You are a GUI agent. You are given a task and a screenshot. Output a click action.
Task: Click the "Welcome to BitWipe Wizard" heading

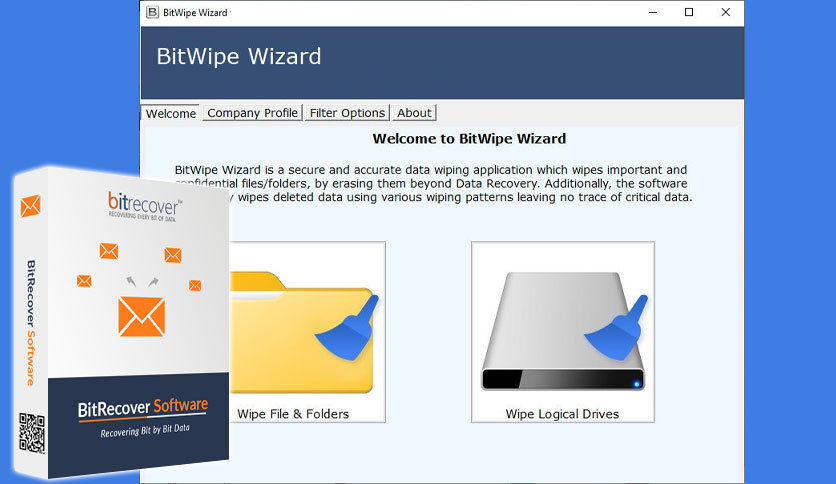pos(469,139)
